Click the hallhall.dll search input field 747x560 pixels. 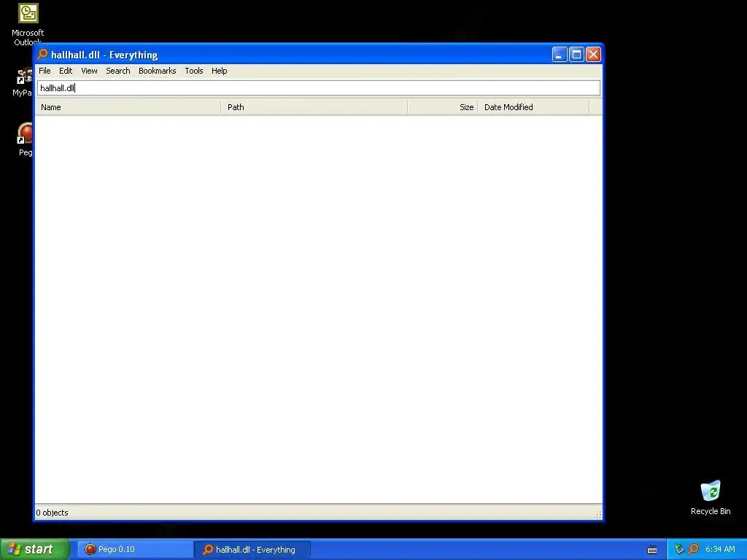[318, 88]
